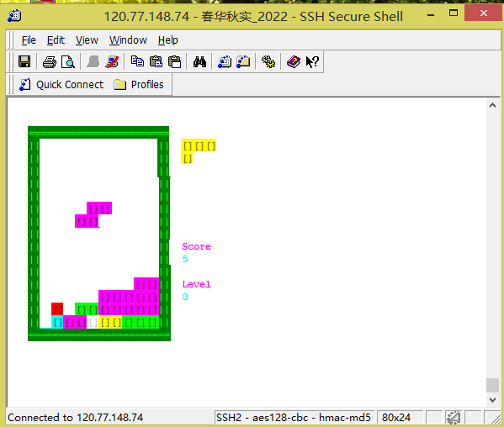Click the score value '5'
The width and height of the screenshot is (504, 427).
click(x=185, y=259)
